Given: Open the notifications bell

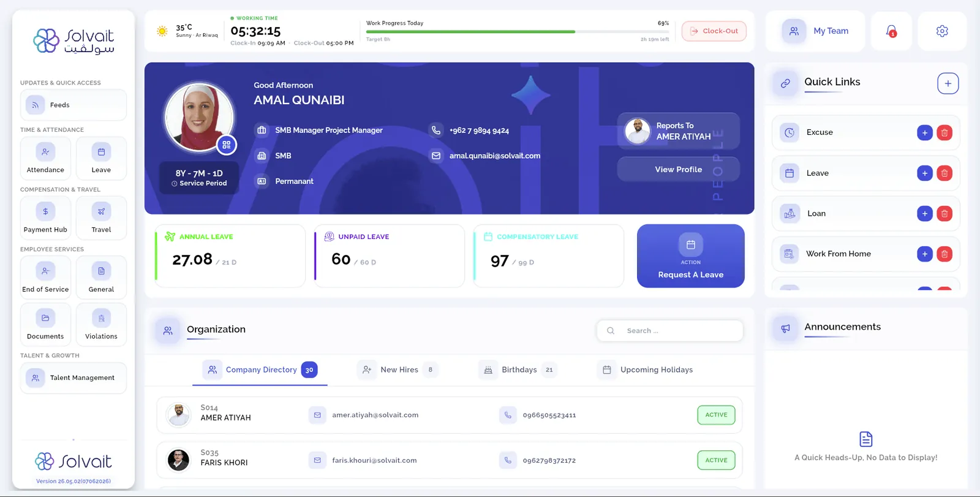Looking at the screenshot, I should tap(891, 31).
